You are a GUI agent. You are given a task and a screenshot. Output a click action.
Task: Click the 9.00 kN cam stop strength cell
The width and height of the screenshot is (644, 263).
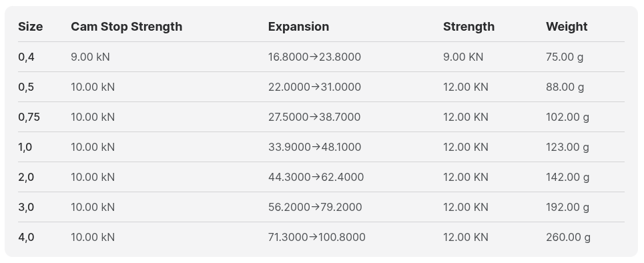90,57
